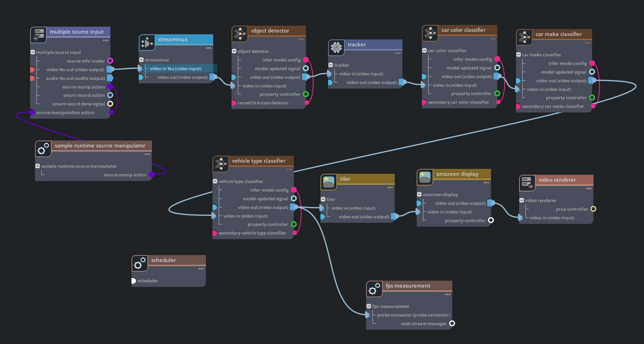Select 'audio %u out (audio output)' row
Image resolution: width=644 pixels, height=344 pixels.
pyautogui.click(x=70, y=78)
